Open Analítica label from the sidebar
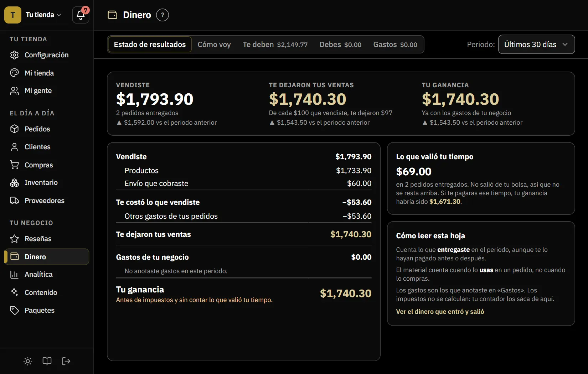588x374 pixels. click(38, 274)
